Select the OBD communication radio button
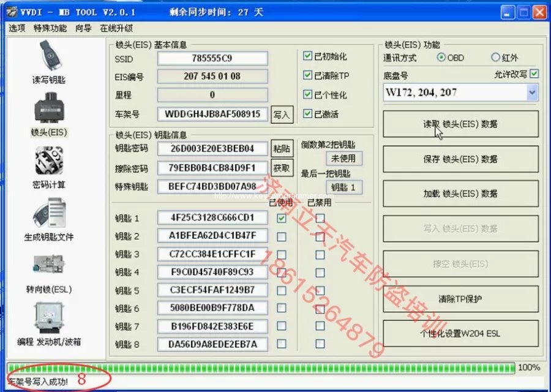Image resolution: width=551 pixels, height=392 pixels. click(441, 58)
